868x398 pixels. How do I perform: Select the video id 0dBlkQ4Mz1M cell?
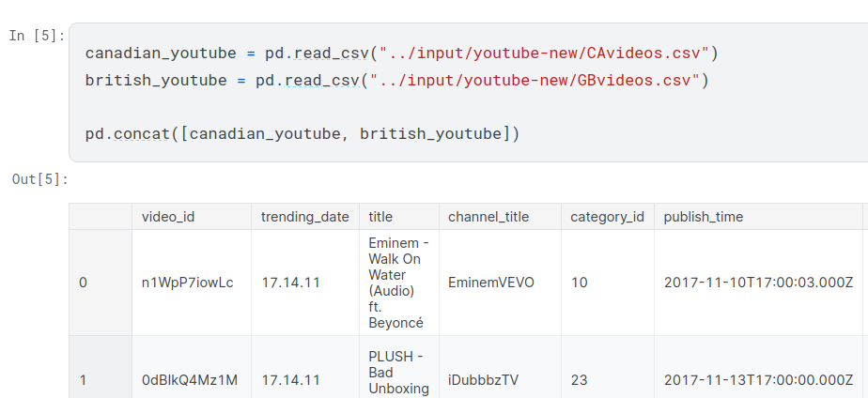(x=189, y=380)
